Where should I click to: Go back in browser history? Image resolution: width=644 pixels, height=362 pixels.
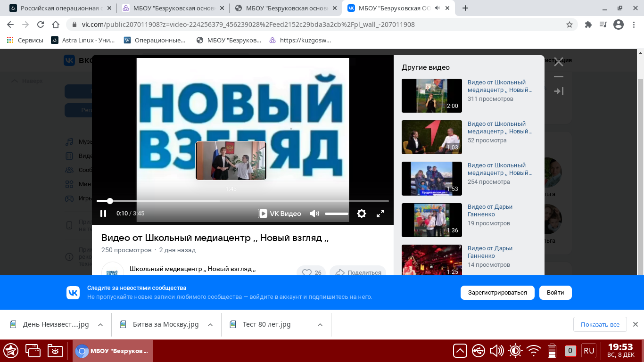click(x=10, y=25)
